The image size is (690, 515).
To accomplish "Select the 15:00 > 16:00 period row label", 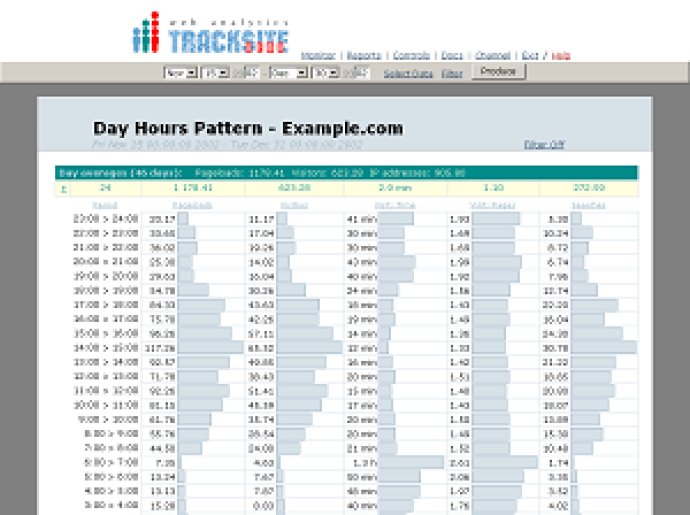I will [x=106, y=334].
